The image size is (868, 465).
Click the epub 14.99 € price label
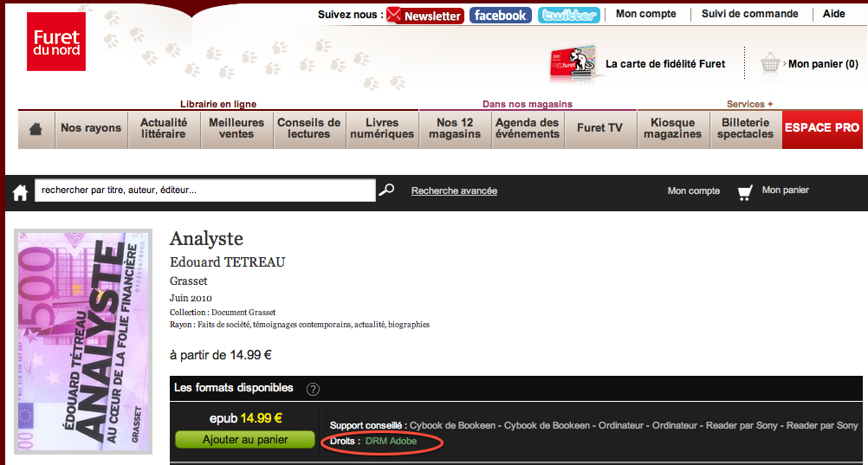pyautogui.click(x=246, y=418)
